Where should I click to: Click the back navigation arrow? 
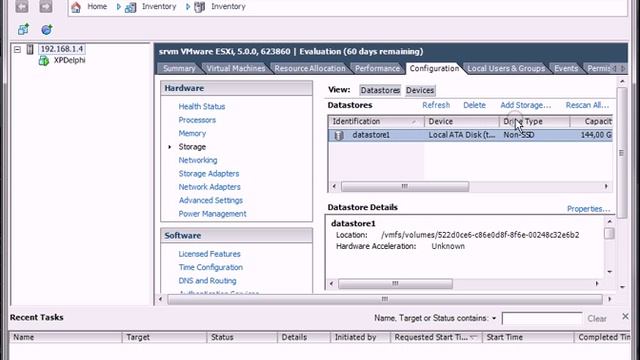point(22,6)
